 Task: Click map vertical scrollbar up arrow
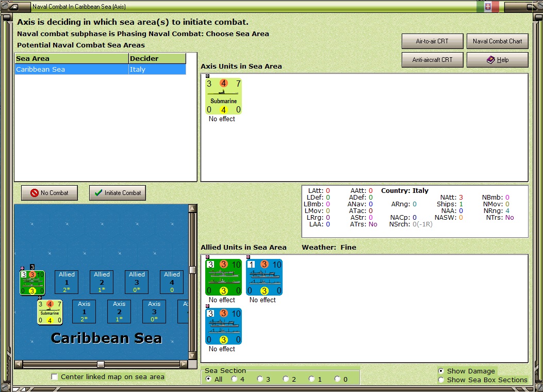(192, 208)
